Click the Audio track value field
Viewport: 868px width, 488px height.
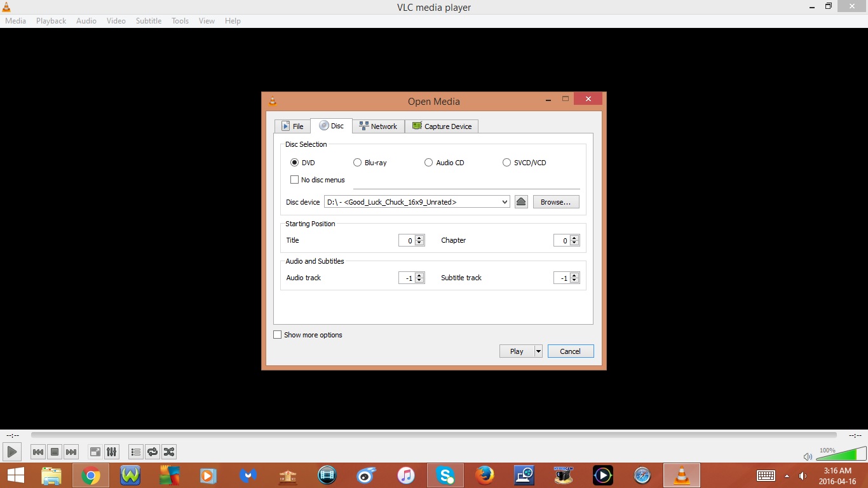click(407, 278)
